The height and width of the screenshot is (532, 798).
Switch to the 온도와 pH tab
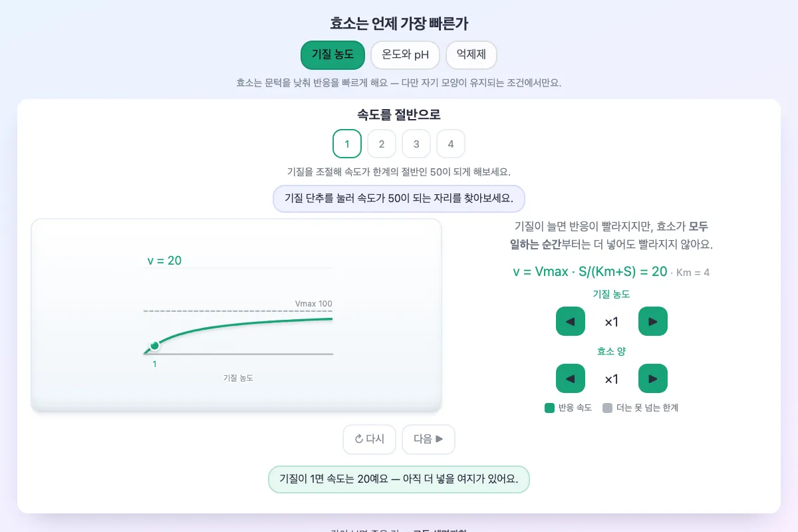point(405,55)
